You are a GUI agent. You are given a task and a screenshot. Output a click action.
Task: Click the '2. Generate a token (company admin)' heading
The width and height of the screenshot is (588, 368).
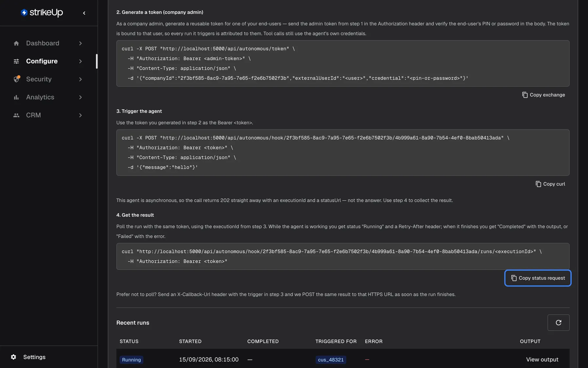(160, 12)
